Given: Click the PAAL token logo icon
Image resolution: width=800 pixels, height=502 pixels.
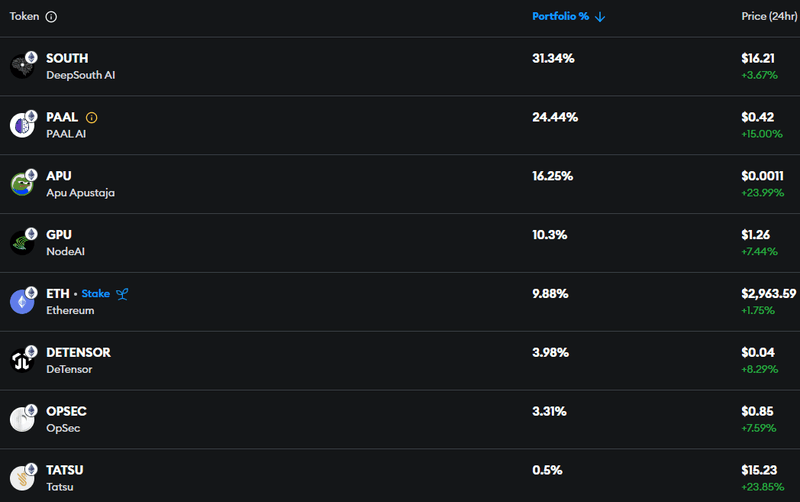Looking at the screenshot, I should (x=22, y=125).
